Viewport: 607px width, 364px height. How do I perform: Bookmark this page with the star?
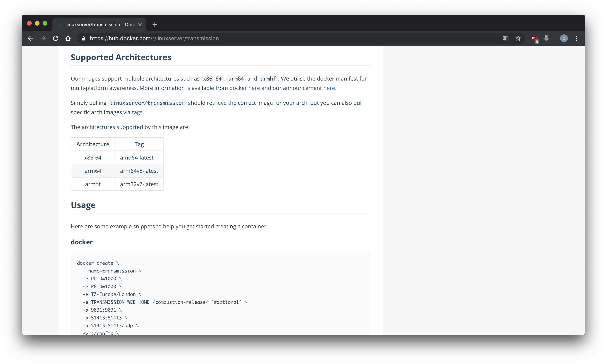pyautogui.click(x=518, y=38)
